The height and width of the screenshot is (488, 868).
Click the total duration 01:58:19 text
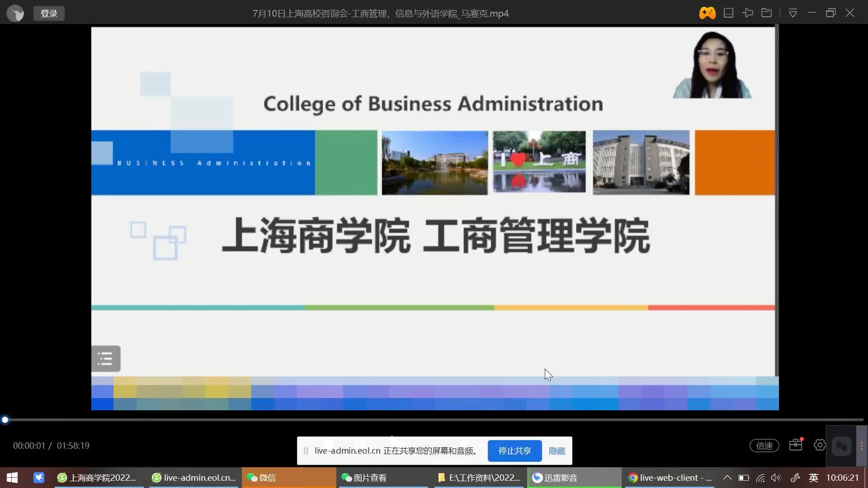(73, 446)
